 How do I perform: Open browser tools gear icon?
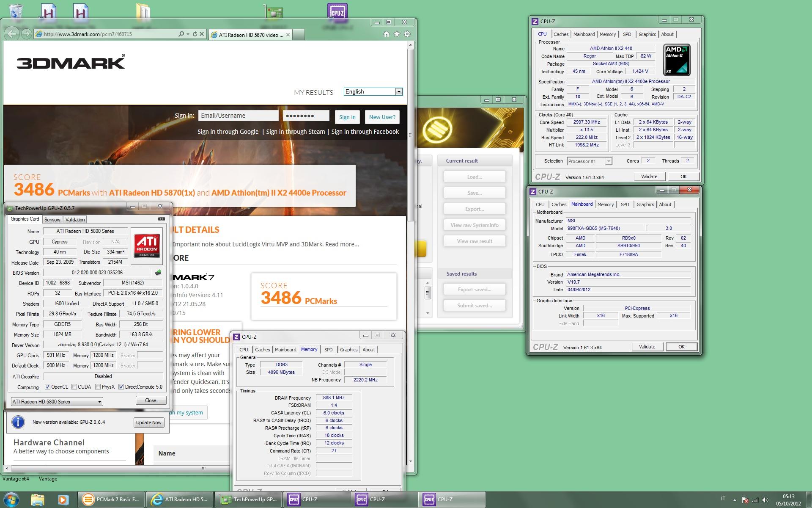coord(407,34)
